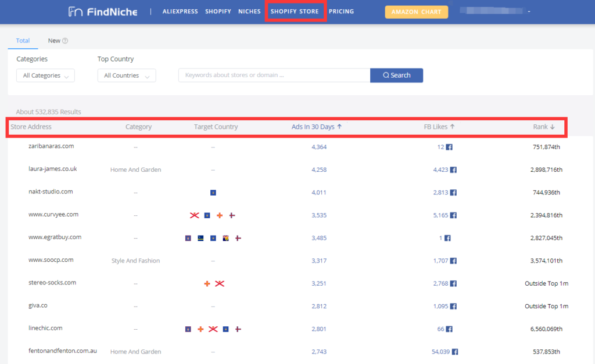Sort by FB Likes arrow
Screen dimensions: 595x364
(452, 127)
